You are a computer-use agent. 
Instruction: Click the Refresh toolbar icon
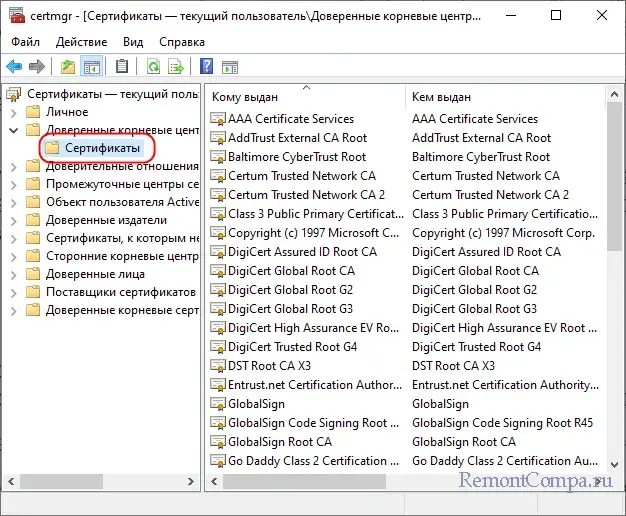[153, 67]
